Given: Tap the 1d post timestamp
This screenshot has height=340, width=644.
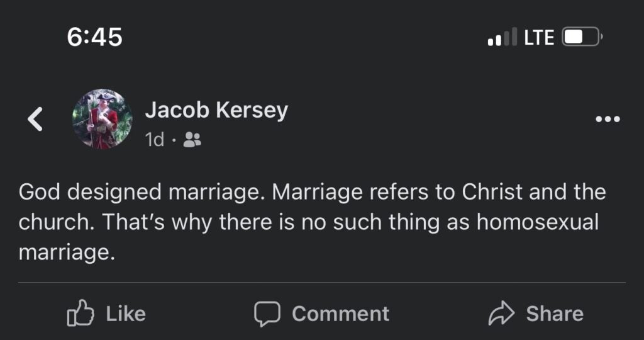Looking at the screenshot, I should [x=154, y=140].
